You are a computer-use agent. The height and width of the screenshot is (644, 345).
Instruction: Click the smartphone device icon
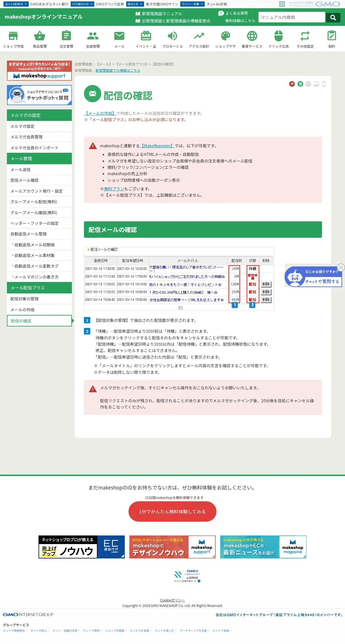324,84
